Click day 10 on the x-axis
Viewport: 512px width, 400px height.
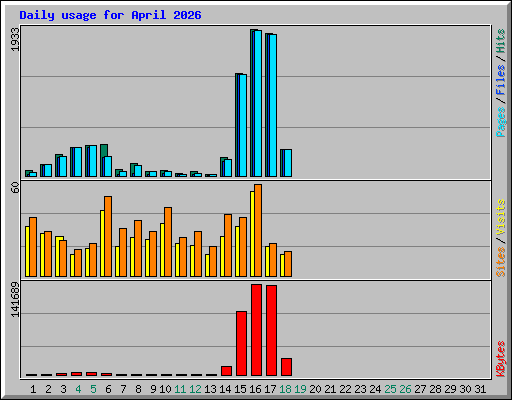[x=165, y=389]
